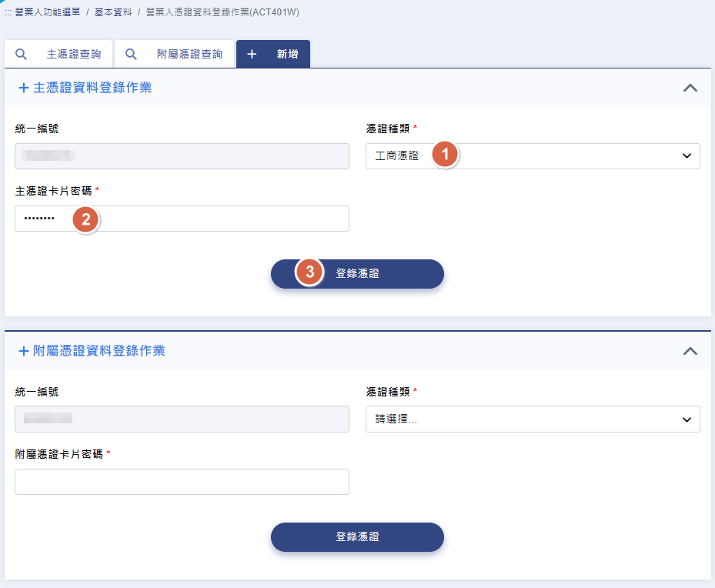The width and height of the screenshot is (715, 588).
Task: Collapse the 主憑證資料登錄作業 panel with its chevron
Action: [x=690, y=88]
